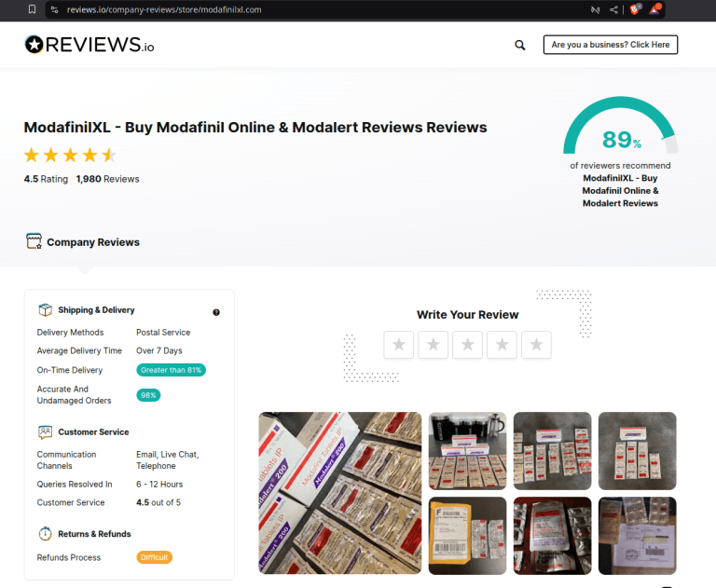Click the 'Average Delivery Time' label
This screenshot has width=716, height=588.
79,350
